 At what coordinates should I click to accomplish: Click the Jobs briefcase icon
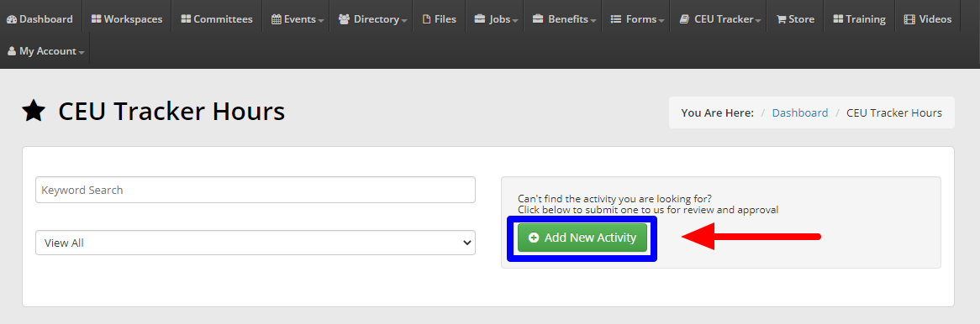[479, 19]
